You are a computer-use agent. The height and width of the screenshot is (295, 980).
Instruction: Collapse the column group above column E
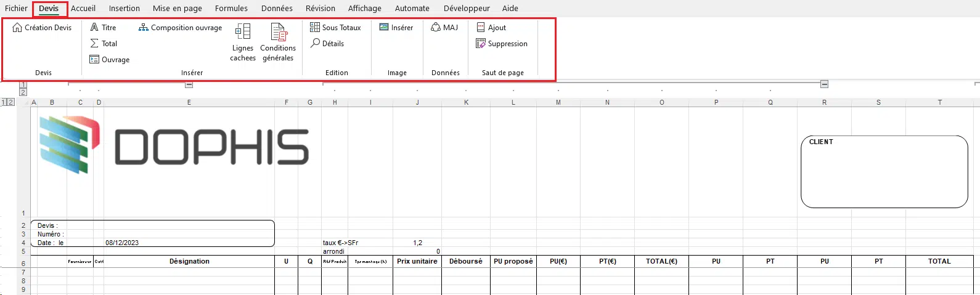point(189,84)
